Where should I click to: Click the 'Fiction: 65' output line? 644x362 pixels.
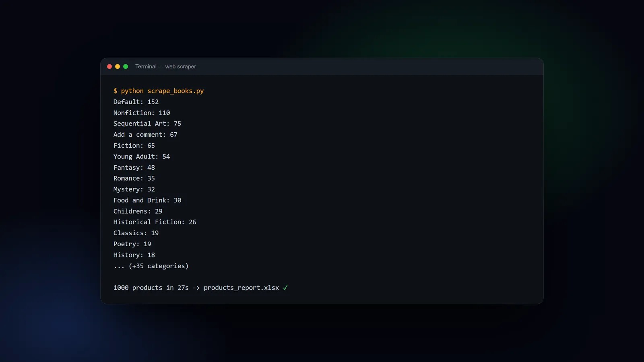(134, 146)
